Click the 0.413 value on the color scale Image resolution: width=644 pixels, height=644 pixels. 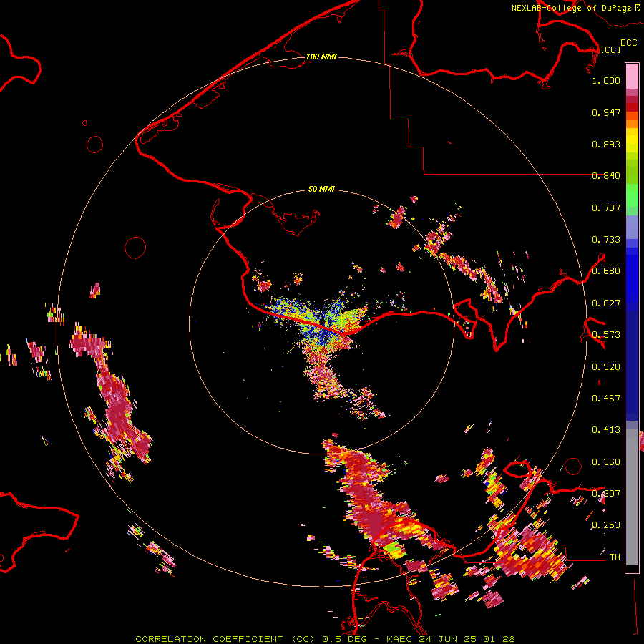(606, 430)
